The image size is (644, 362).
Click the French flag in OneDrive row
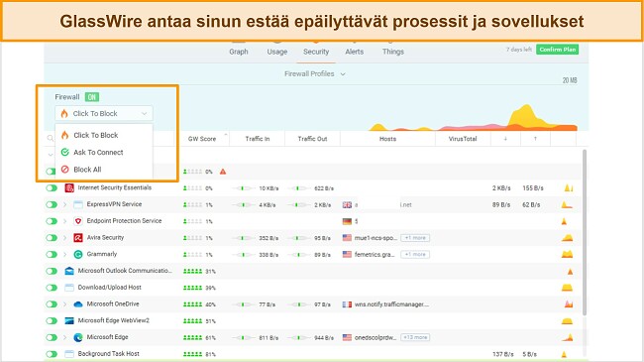[347, 304]
